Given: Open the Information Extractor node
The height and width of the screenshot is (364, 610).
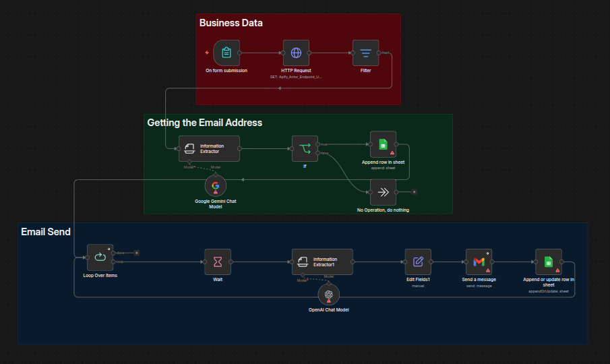Looking at the screenshot, I should click(210, 148).
